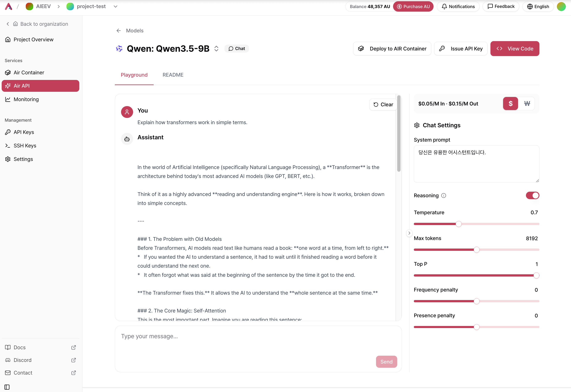Click the resize handle of the System prompt box
Viewport: 571px width, 392px height.
click(537, 180)
